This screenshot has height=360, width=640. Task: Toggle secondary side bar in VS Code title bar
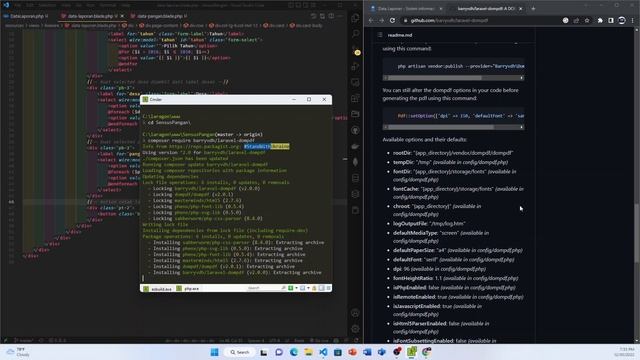[x=306, y=5]
